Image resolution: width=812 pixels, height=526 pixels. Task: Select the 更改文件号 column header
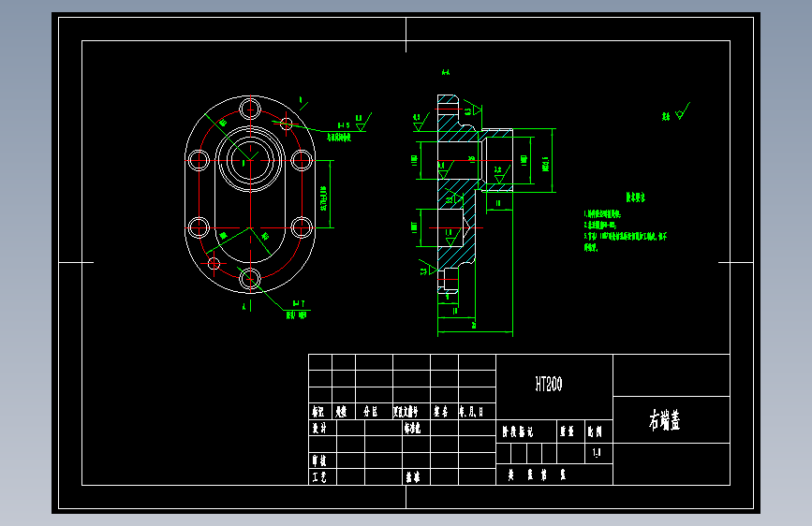coord(406,412)
